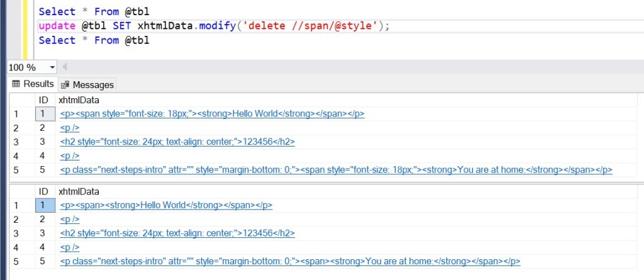Select ID cell 5 in the top grid
Viewport: 644px width, 280px height.
point(43,170)
